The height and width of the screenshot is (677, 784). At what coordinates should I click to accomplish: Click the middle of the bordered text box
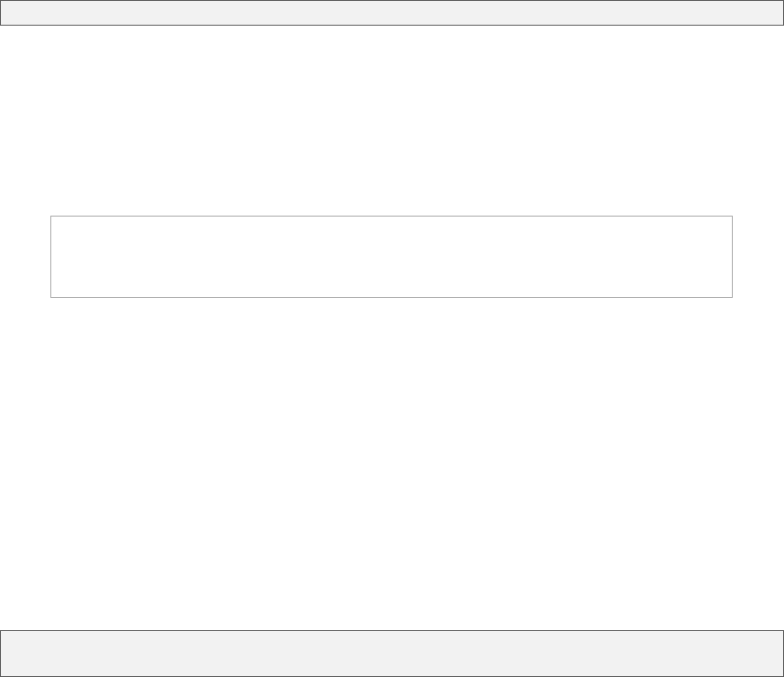tap(392, 256)
